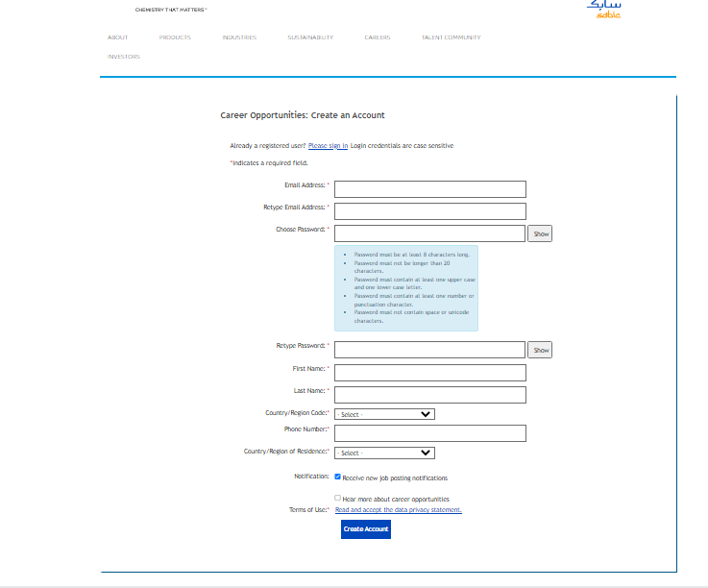Screen dimensions: 708x588
Task: Click the Create Account button
Action: point(366,529)
